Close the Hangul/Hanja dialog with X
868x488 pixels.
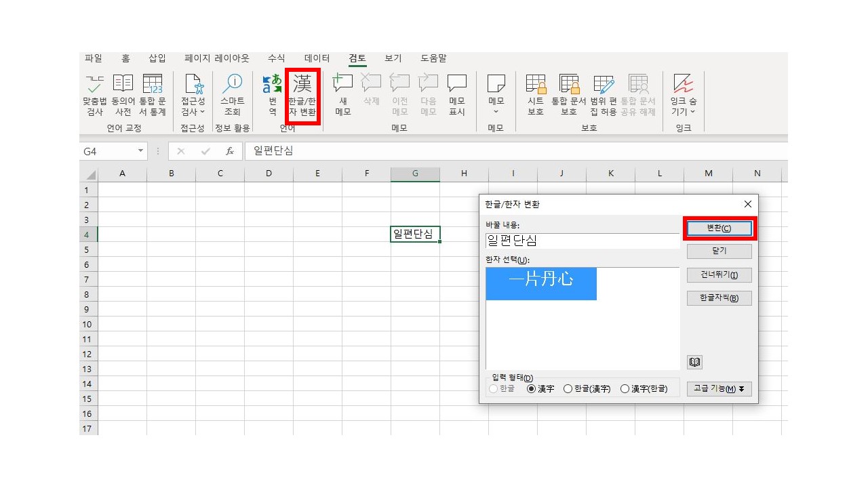[x=748, y=204]
